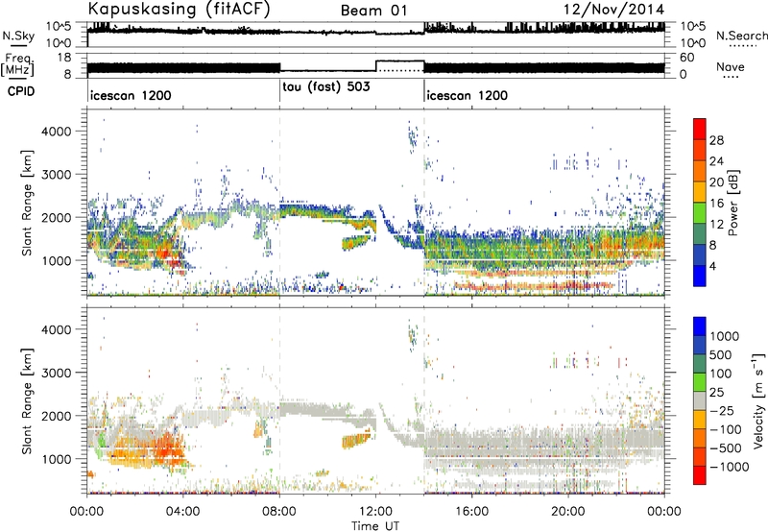
Task: Click the first 'icescan 1200' label at left
Action: [x=131, y=95]
